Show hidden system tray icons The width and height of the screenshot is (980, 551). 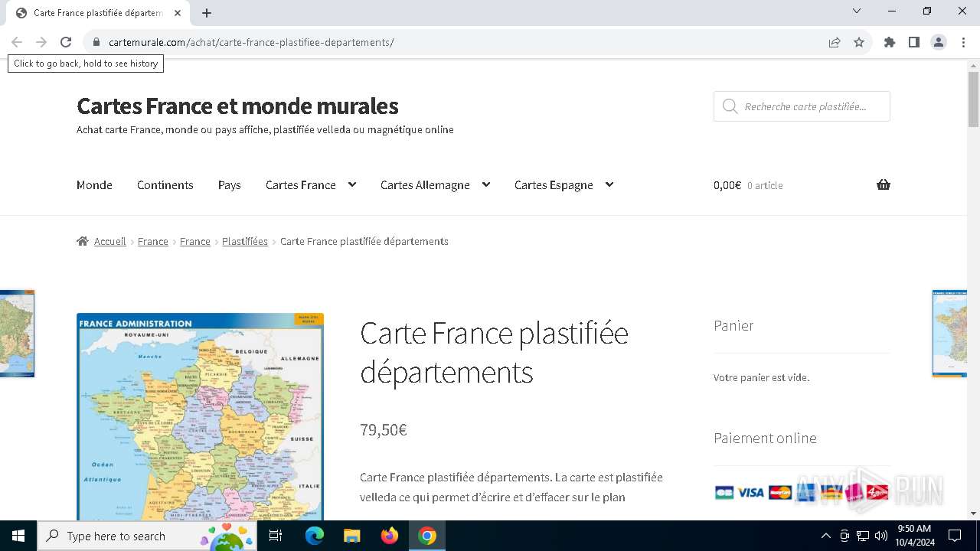point(825,536)
